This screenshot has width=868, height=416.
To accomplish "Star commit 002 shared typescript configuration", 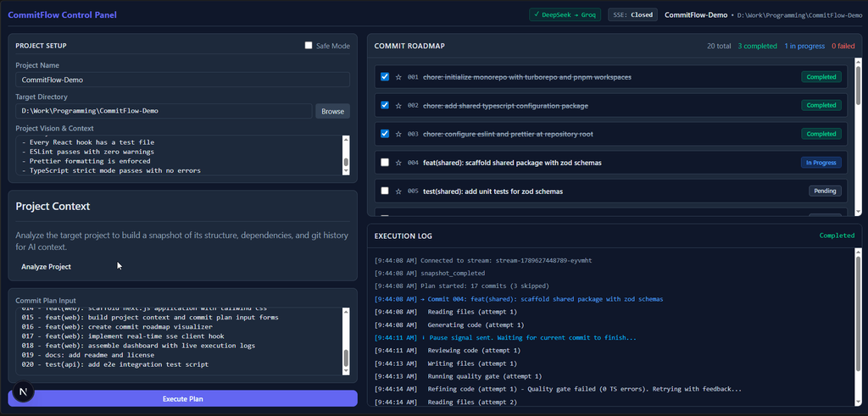I will (x=398, y=105).
